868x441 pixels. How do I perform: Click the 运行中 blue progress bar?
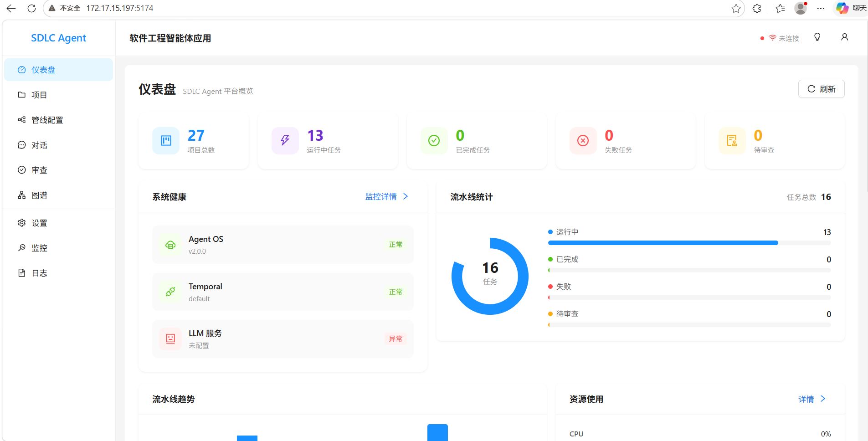pos(663,243)
